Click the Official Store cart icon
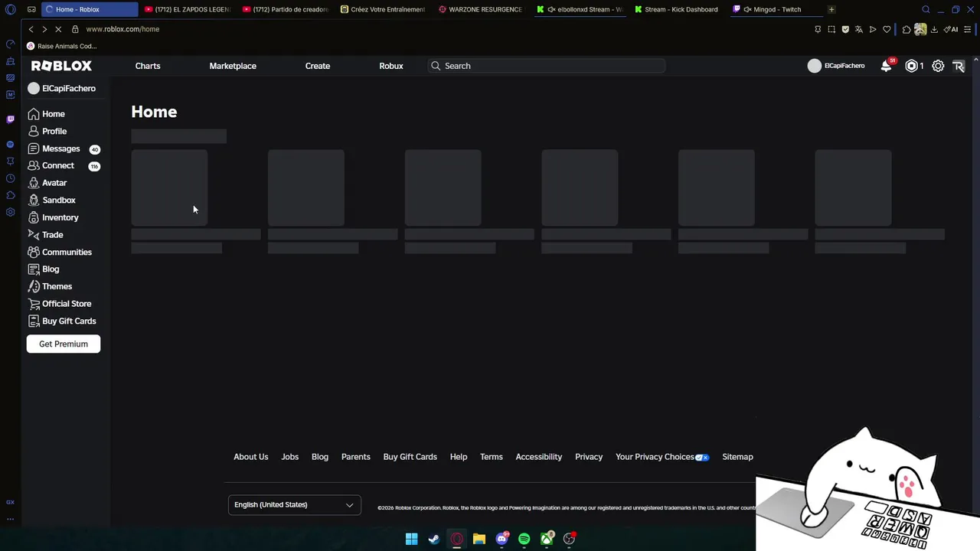Image resolution: width=980 pixels, height=551 pixels. [x=34, y=304]
